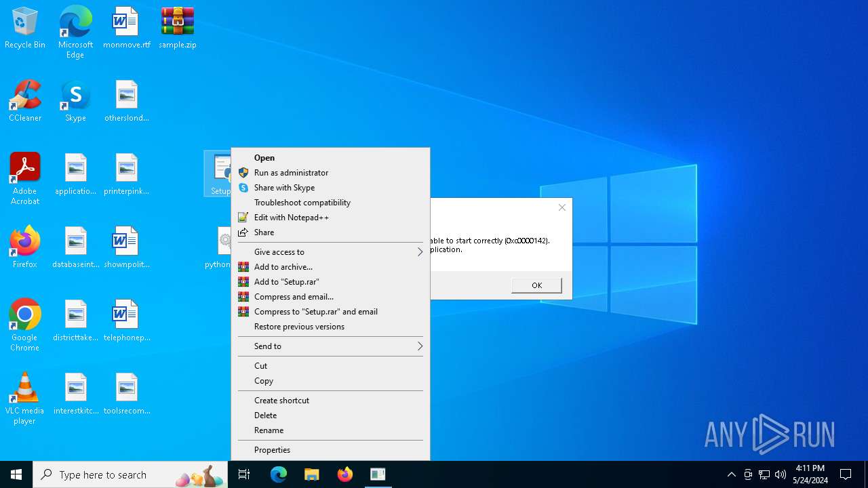Choose Share with Skype menu entry
This screenshot has height=488, width=868.
[330, 188]
